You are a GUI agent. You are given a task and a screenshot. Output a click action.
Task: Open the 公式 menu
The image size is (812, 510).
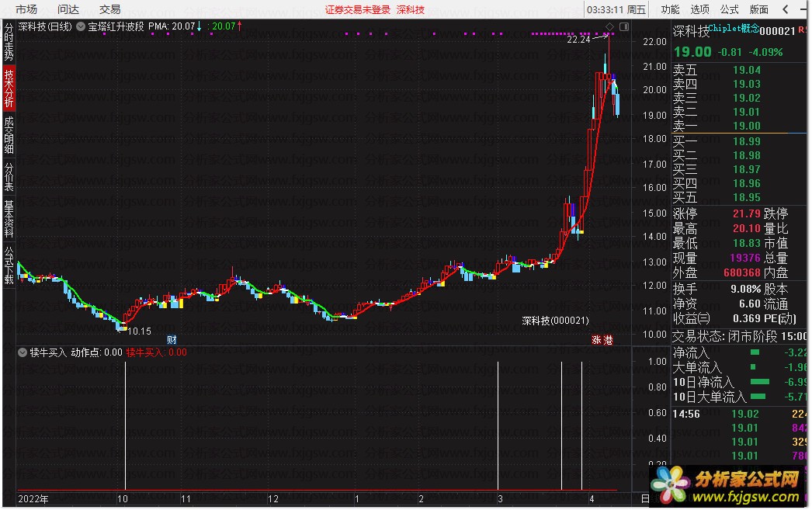(729, 9)
